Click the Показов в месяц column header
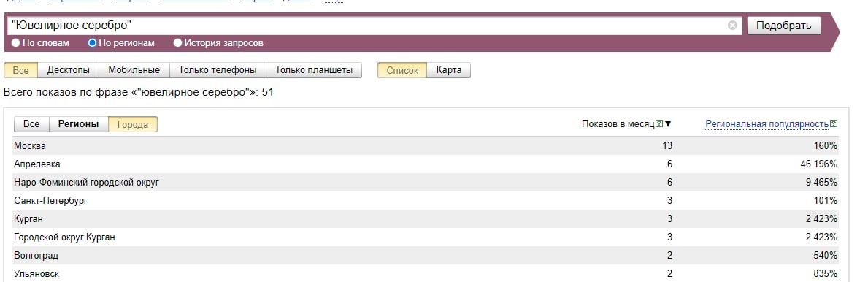Viewport: 868px width, 282px height. (618, 123)
